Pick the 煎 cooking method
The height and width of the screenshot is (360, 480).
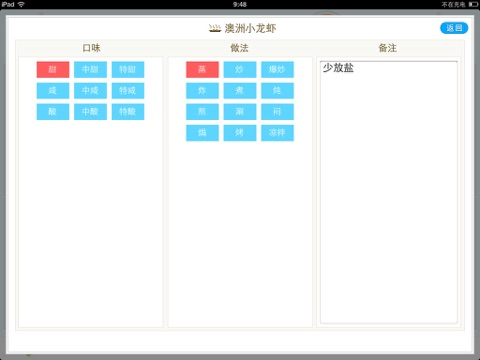(202, 112)
